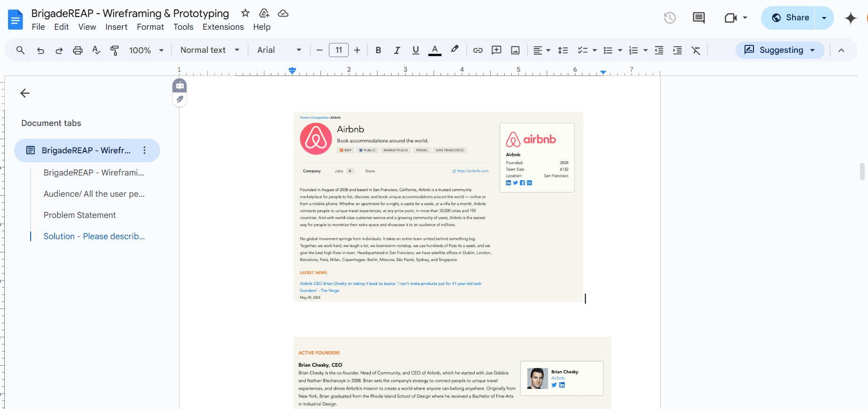Viewport: 868px width, 409px height.
Task: Clear text formatting
Action: point(696,50)
